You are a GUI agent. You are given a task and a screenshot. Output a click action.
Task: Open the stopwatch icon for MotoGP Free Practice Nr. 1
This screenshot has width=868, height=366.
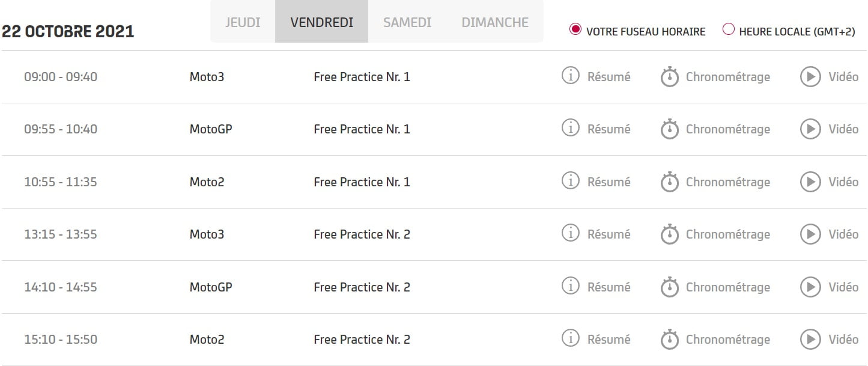click(x=669, y=129)
